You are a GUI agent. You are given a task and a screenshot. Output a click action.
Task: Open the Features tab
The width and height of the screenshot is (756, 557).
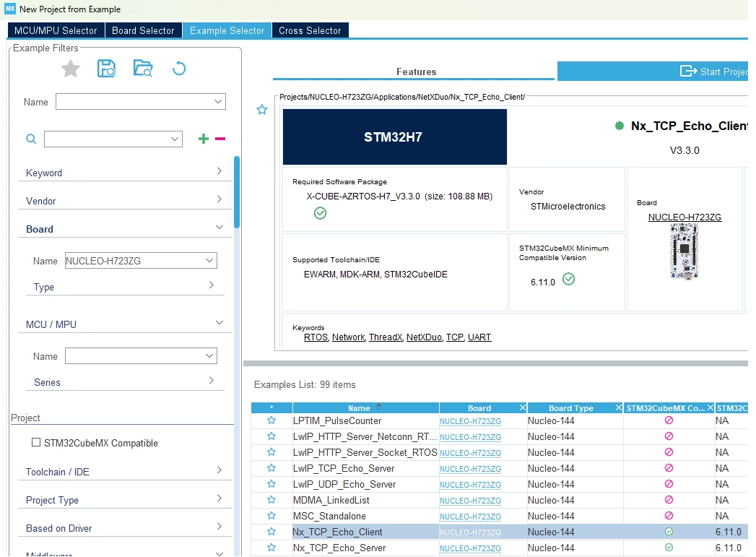416,72
